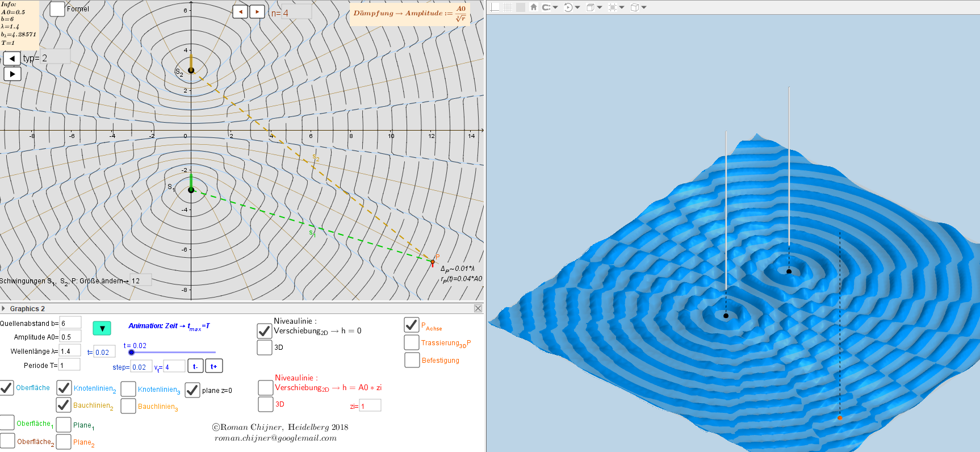Click the Quellenabstand b input field

(70, 323)
